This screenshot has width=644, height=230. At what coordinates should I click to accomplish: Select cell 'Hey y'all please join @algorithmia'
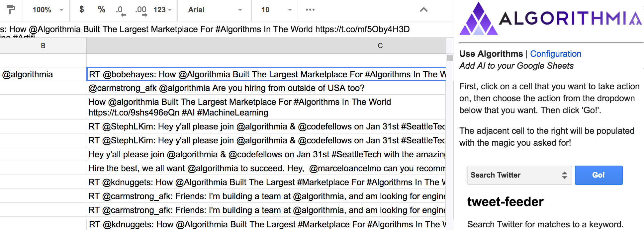266,154
